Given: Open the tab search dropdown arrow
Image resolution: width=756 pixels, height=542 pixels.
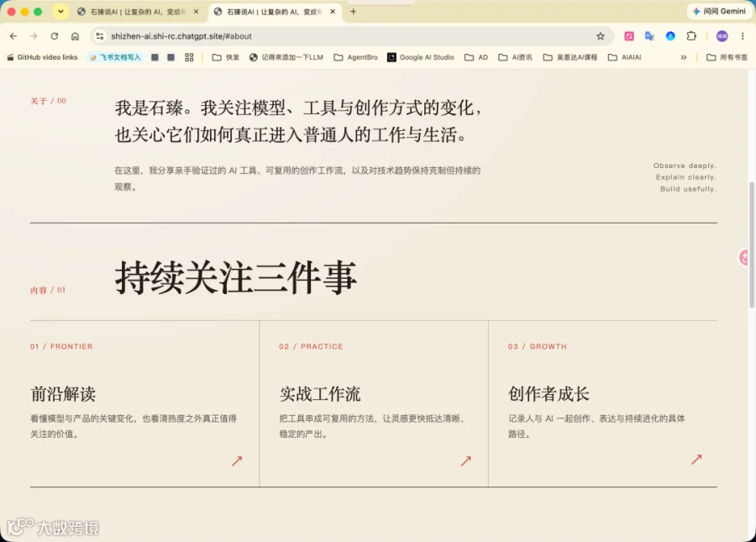Looking at the screenshot, I should pyautogui.click(x=60, y=12).
